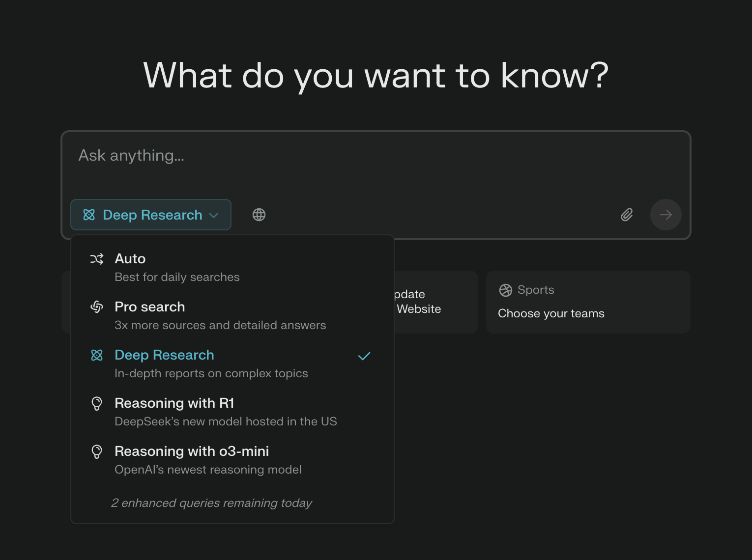Click the 'Deep Research' label in selector button

tap(152, 215)
